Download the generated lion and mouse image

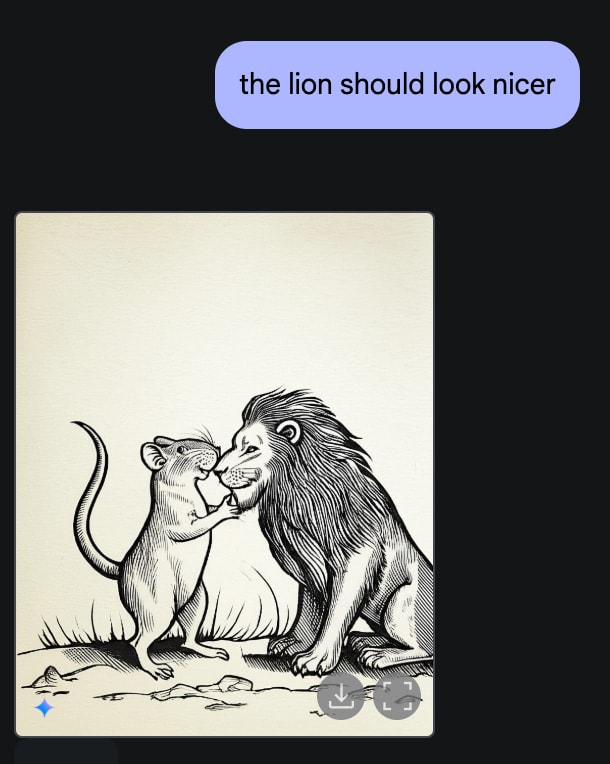point(341,696)
